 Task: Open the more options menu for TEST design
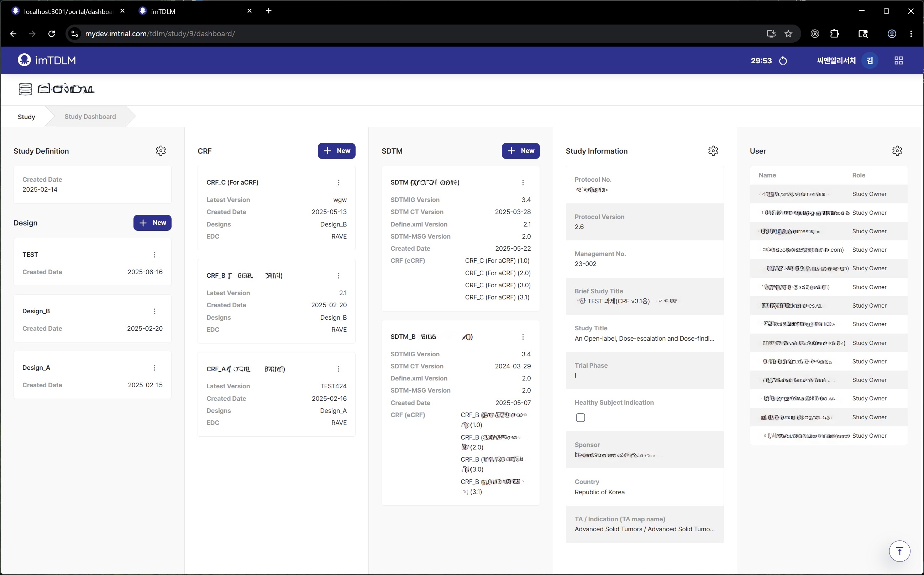point(154,255)
